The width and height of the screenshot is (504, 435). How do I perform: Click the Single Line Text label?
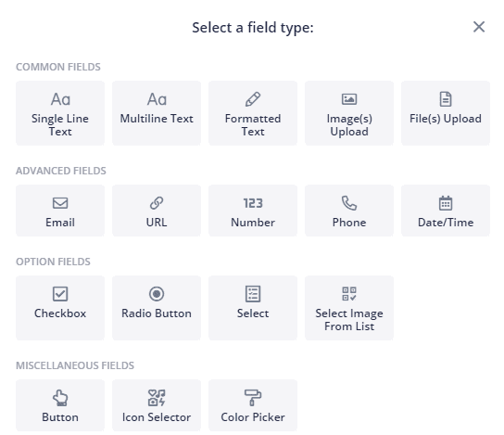(60, 125)
